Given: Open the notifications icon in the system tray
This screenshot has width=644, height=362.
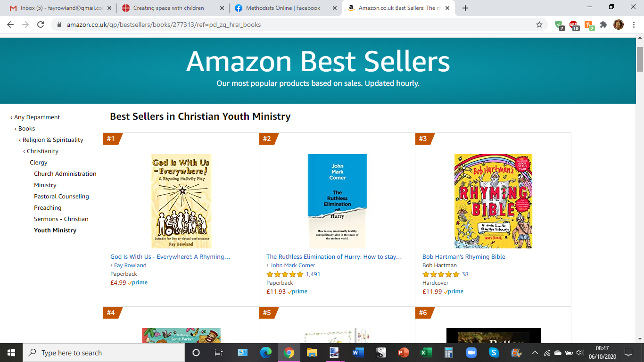Looking at the screenshot, I should 628,352.
